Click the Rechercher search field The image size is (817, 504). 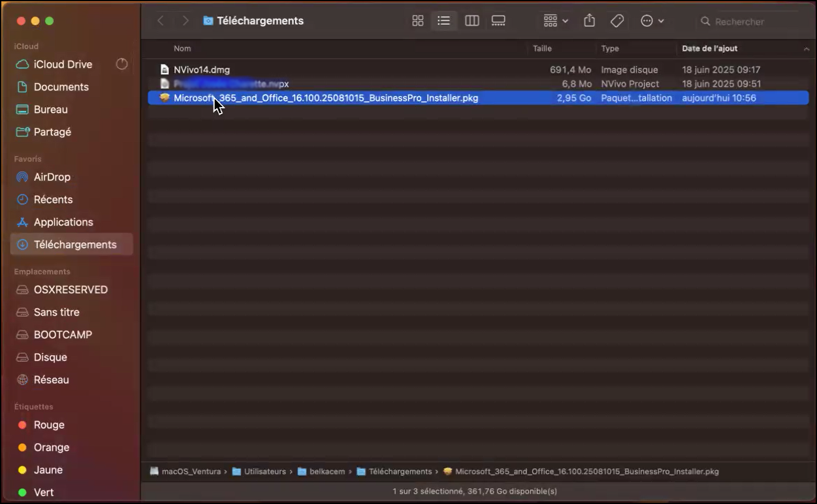click(x=751, y=22)
